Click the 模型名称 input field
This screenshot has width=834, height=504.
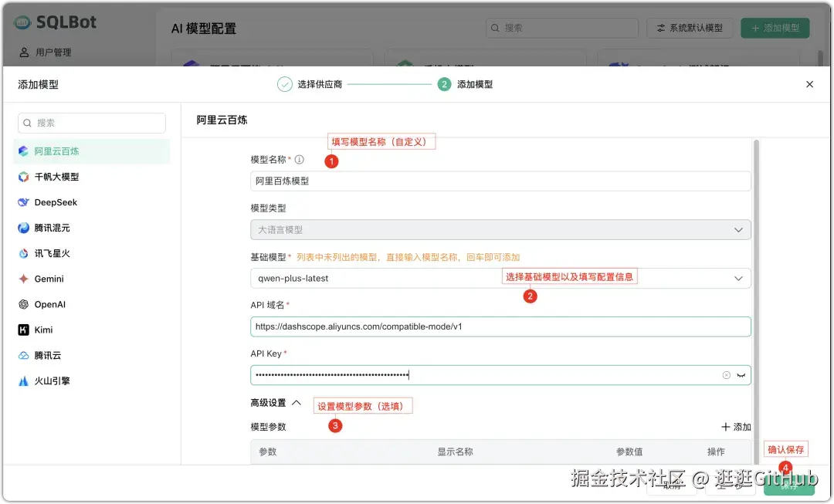click(x=500, y=181)
